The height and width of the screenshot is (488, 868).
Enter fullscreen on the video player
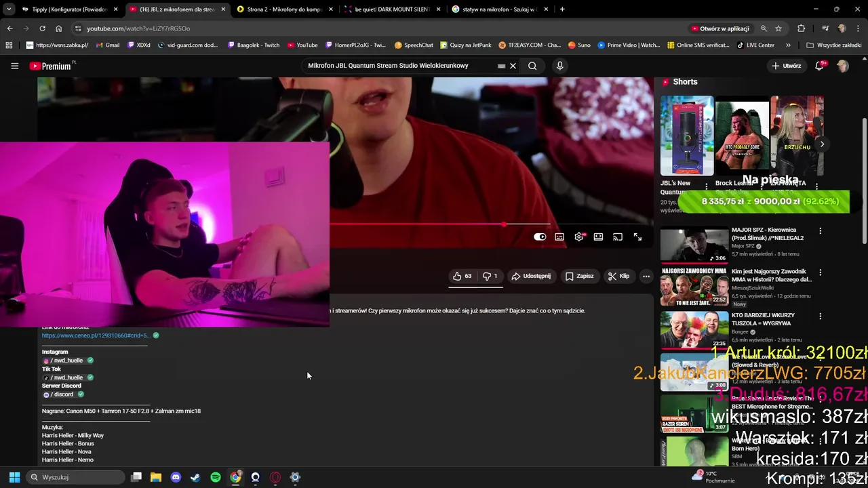coord(637,237)
